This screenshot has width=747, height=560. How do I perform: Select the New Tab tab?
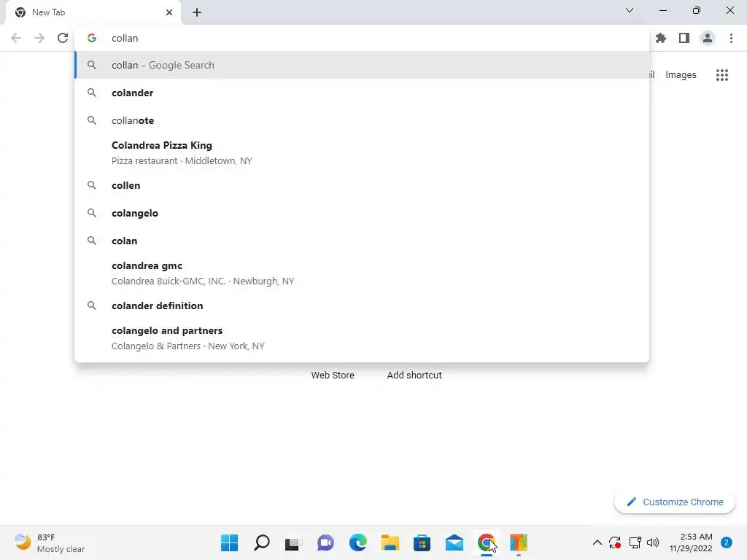(93, 12)
